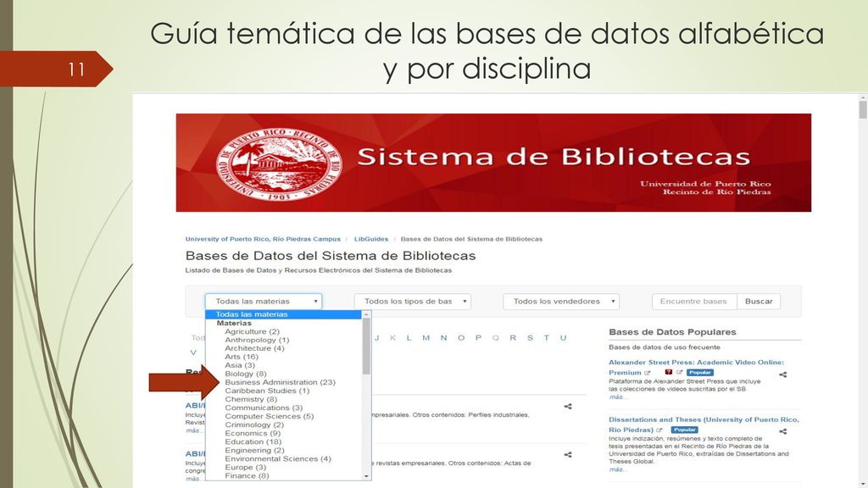Click the subject list scrollbar thumb
The height and width of the screenshot is (488, 868).
(366, 347)
